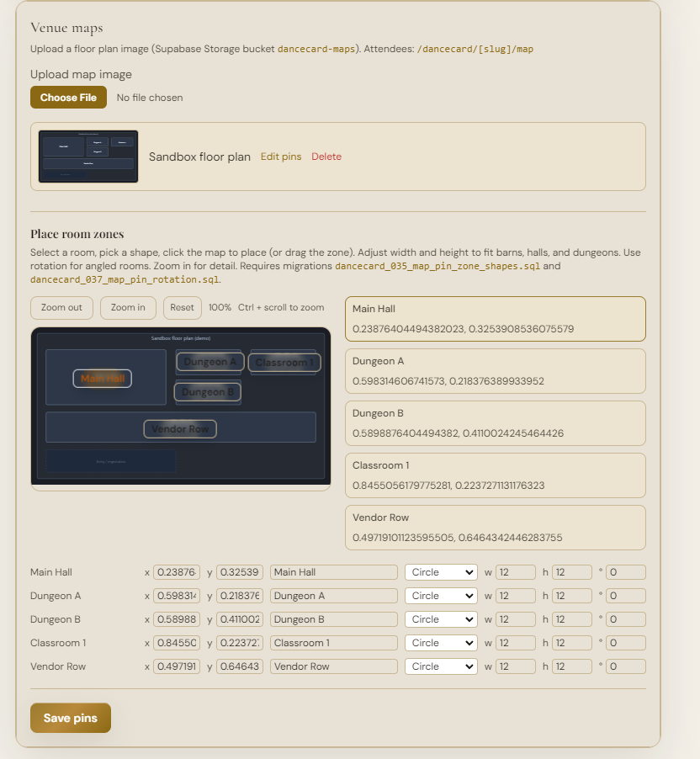The height and width of the screenshot is (759, 700).
Task: Reset the map zoom
Action: tap(182, 307)
